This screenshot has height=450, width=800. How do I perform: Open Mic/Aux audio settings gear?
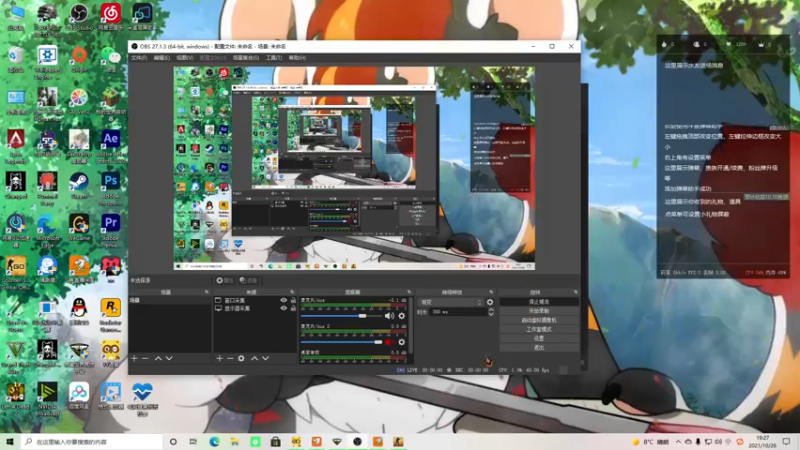click(402, 316)
